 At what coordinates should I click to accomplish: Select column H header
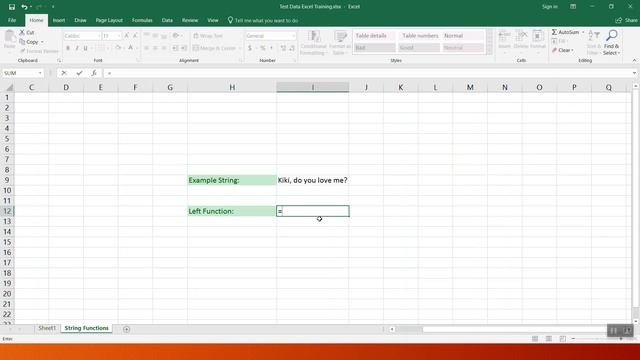tap(232, 87)
